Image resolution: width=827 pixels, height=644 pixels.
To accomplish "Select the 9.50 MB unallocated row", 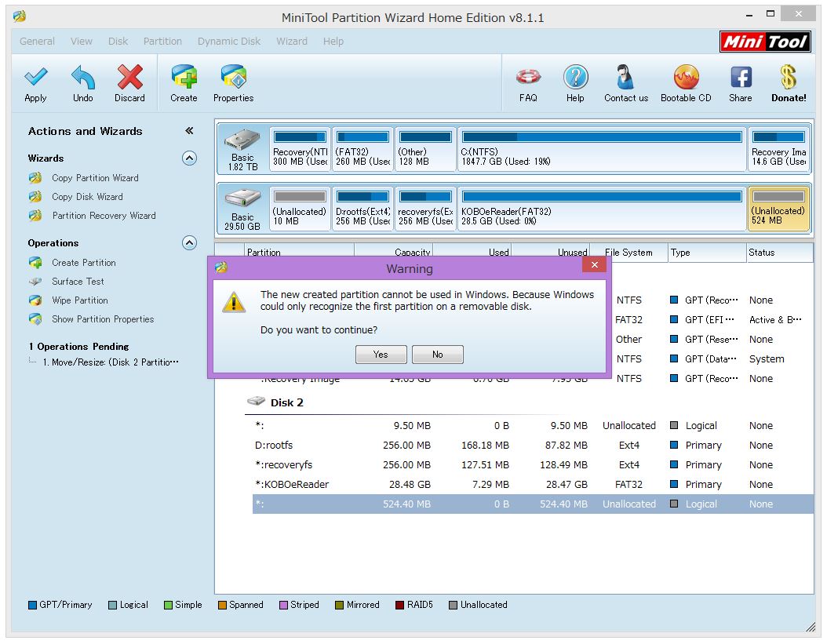I will (533, 426).
